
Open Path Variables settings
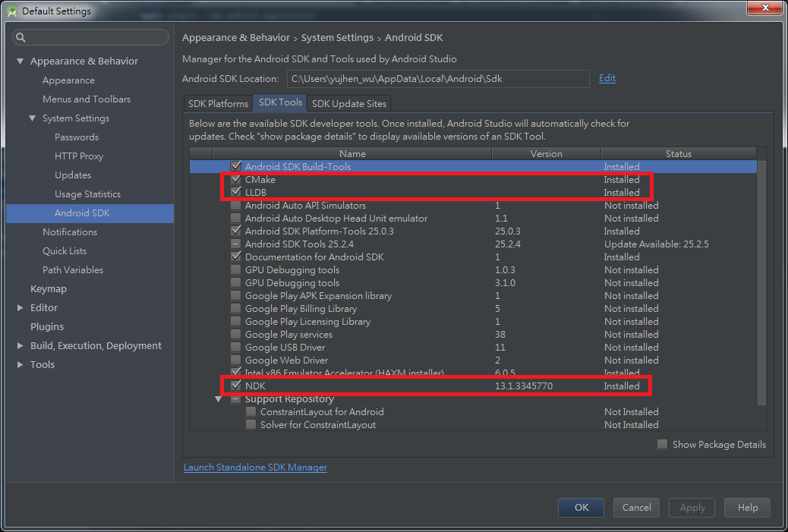point(73,269)
